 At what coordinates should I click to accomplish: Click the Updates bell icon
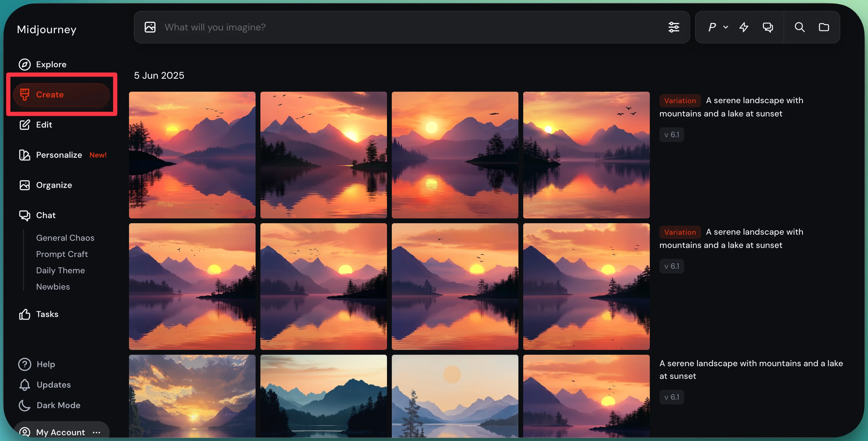point(25,385)
